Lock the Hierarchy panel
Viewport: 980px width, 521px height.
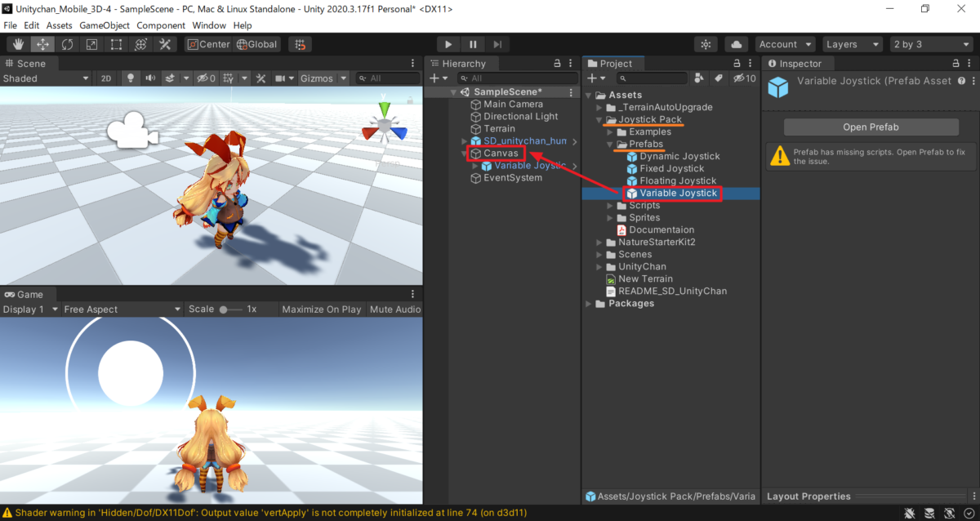point(558,63)
